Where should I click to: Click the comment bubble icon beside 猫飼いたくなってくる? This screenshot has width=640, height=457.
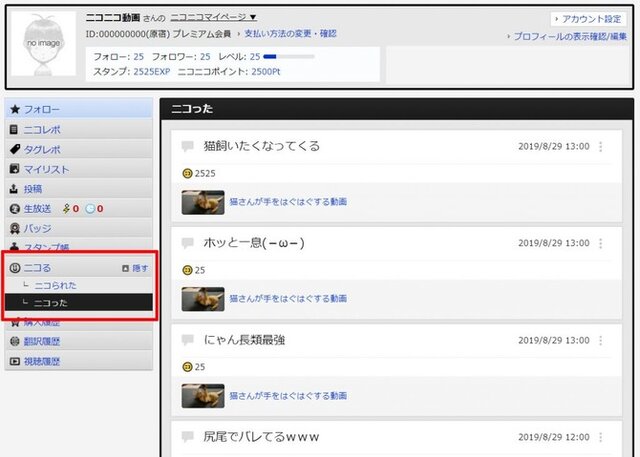[187, 146]
